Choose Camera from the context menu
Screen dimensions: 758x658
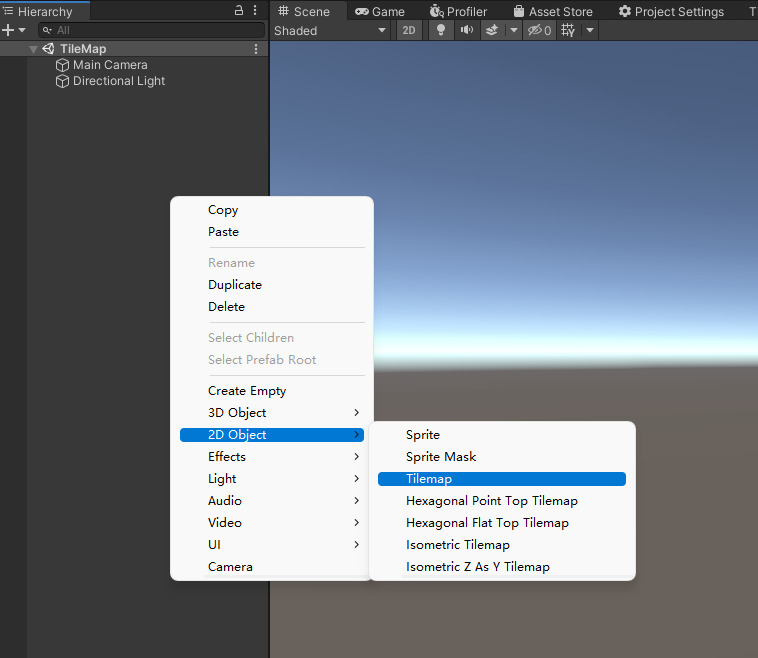click(272, 567)
